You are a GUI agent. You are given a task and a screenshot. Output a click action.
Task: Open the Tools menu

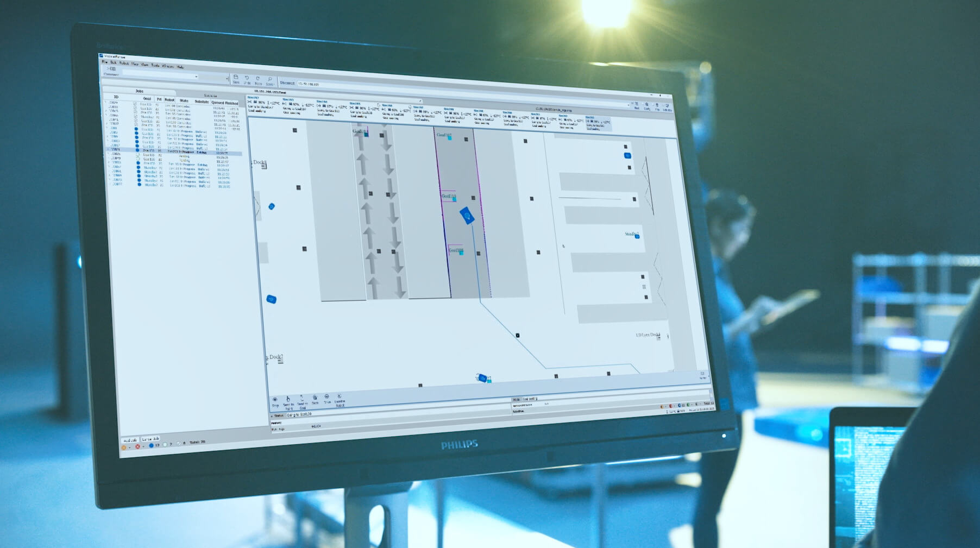[x=155, y=65]
